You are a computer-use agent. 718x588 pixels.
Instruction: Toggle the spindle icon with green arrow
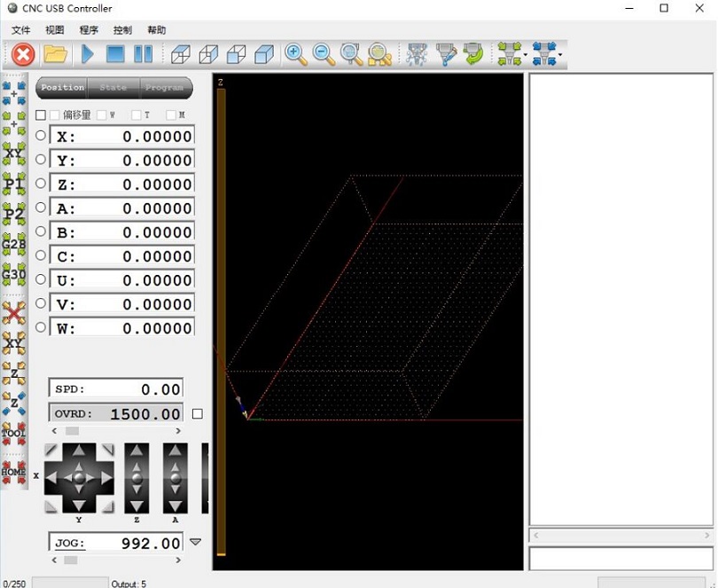[x=473, y=54]
